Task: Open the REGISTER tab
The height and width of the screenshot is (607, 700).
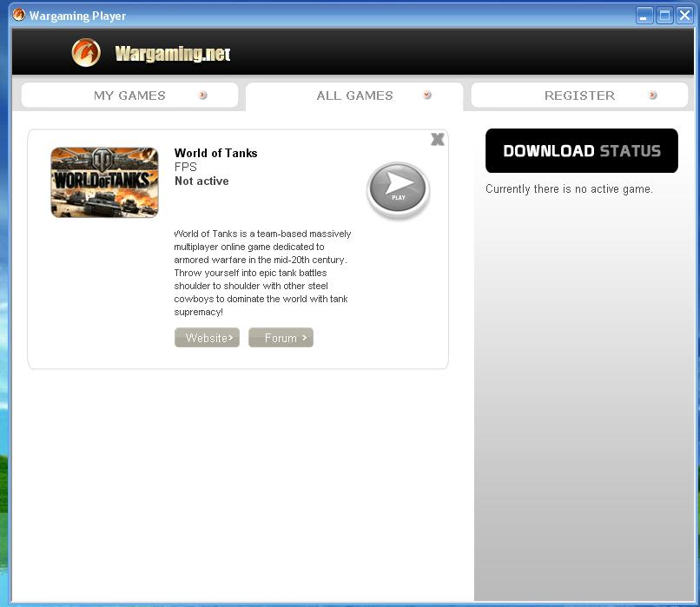Action: point(579,95)
